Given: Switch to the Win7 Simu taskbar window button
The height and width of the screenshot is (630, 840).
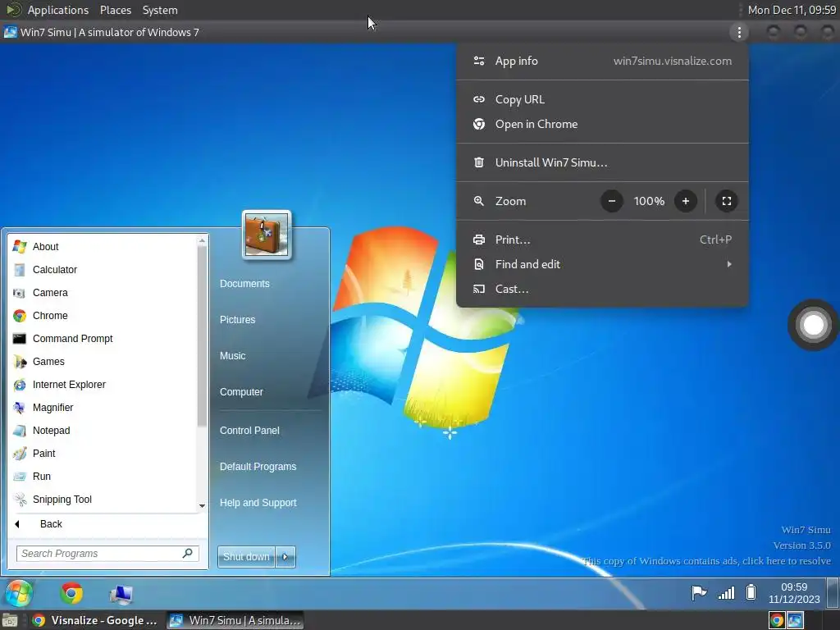Looking at the screenshot, I should pyautogui.click(x=235, y=620).
